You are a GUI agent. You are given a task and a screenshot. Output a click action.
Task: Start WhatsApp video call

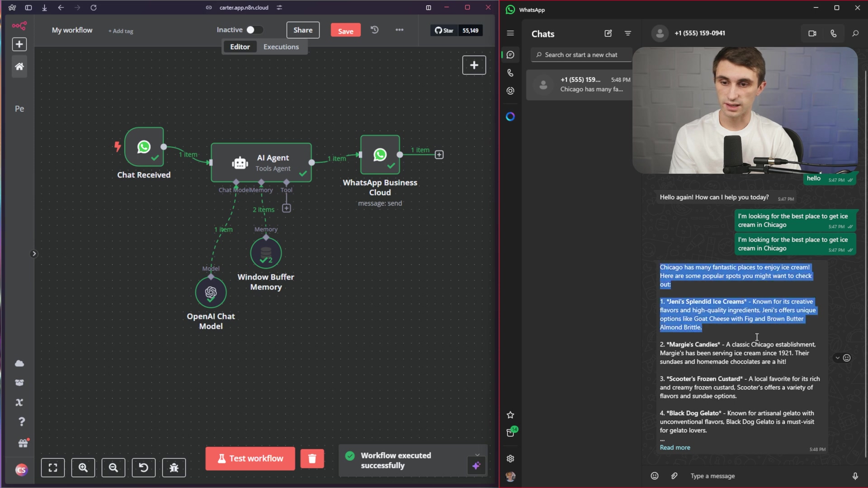812,33
